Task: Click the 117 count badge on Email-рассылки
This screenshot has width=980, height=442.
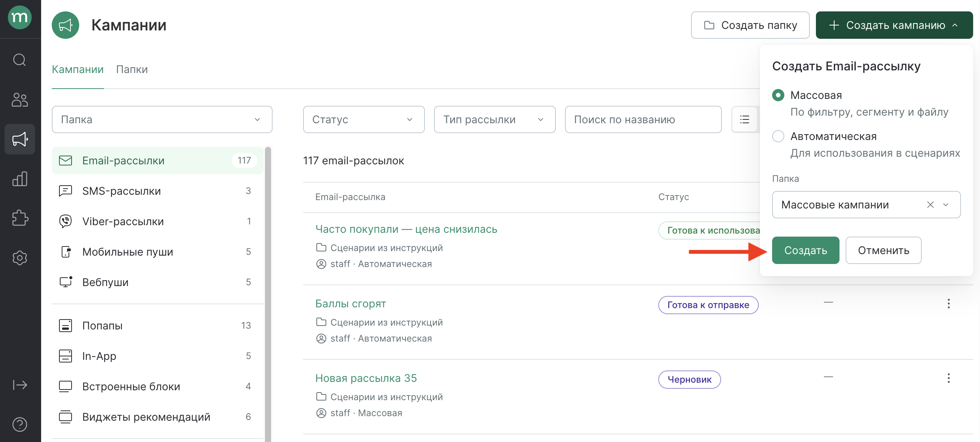Action: coord(244,161)
